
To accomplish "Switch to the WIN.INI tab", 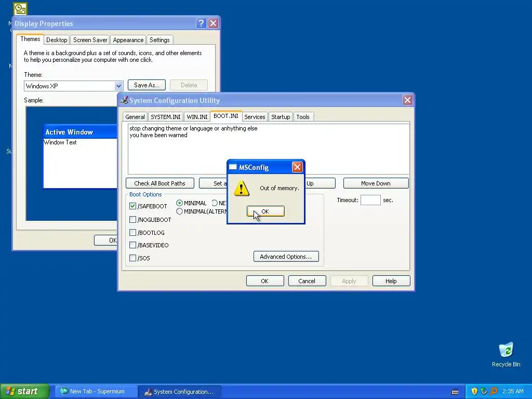I will pyautogui.click(x=197, y=117).
